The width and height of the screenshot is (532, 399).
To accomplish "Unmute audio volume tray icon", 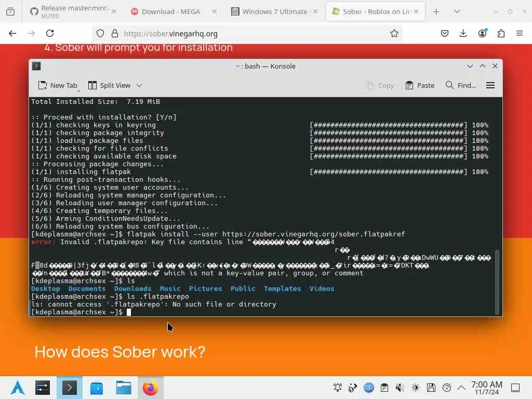I will (400, 388).
